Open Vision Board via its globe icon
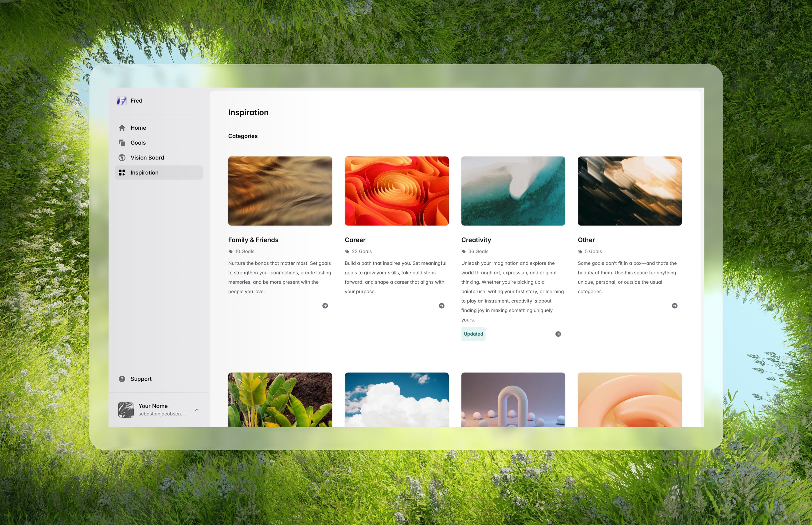 tap(122, 157)
